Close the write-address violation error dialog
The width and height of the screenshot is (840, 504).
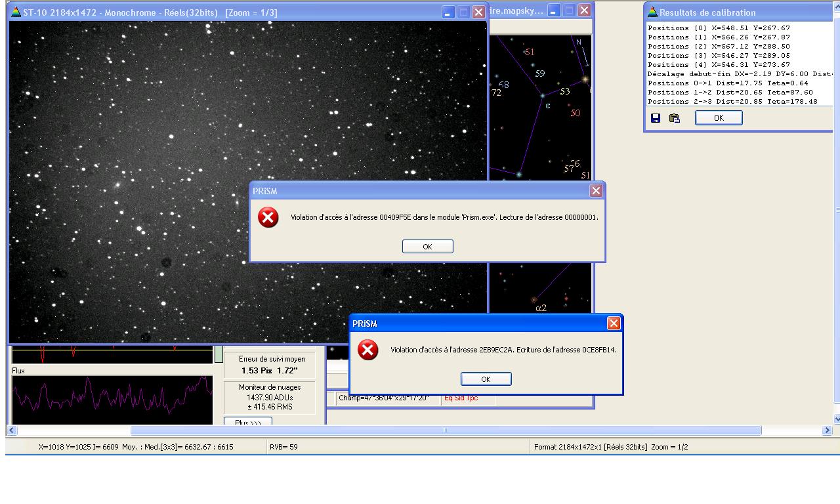(x=613, y=324)
